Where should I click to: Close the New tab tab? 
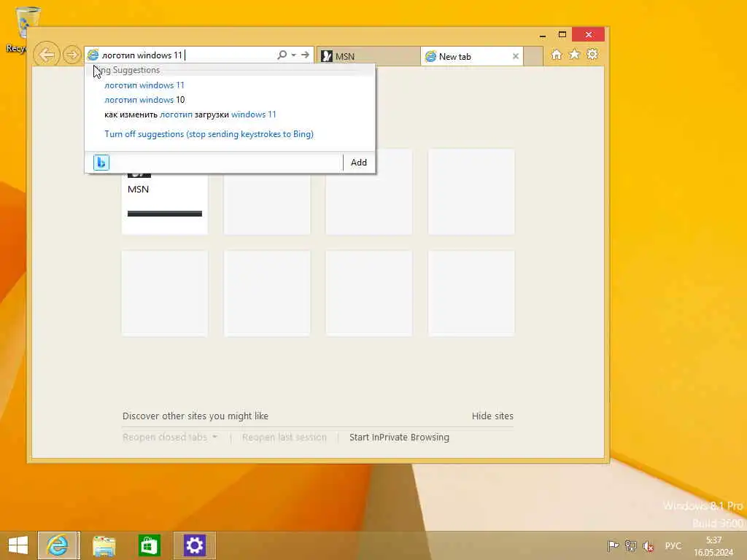[516, 56]
